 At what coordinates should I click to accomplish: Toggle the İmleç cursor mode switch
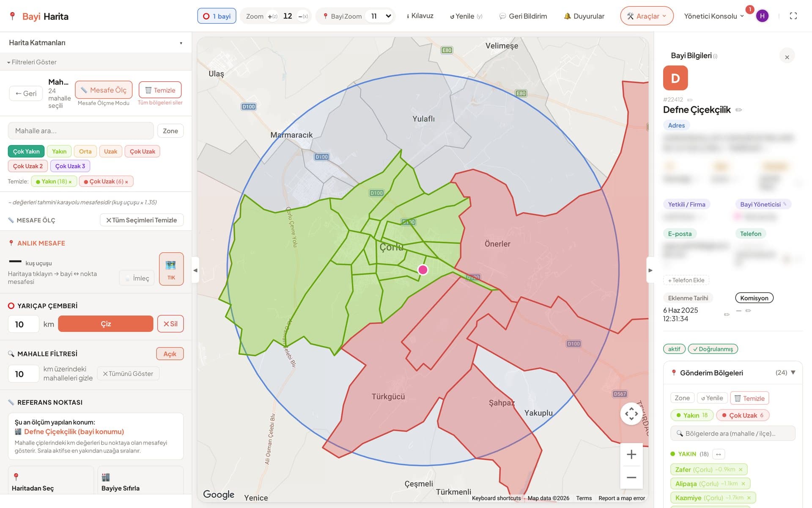click(x=137, y=278)
